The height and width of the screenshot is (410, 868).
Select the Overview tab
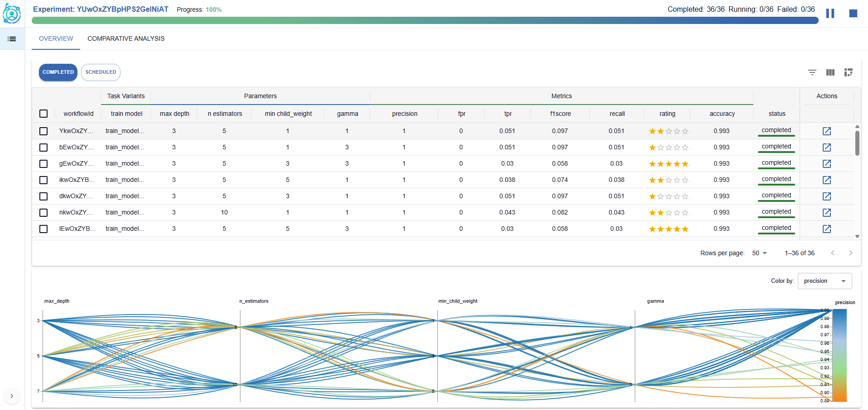(56, 39)
